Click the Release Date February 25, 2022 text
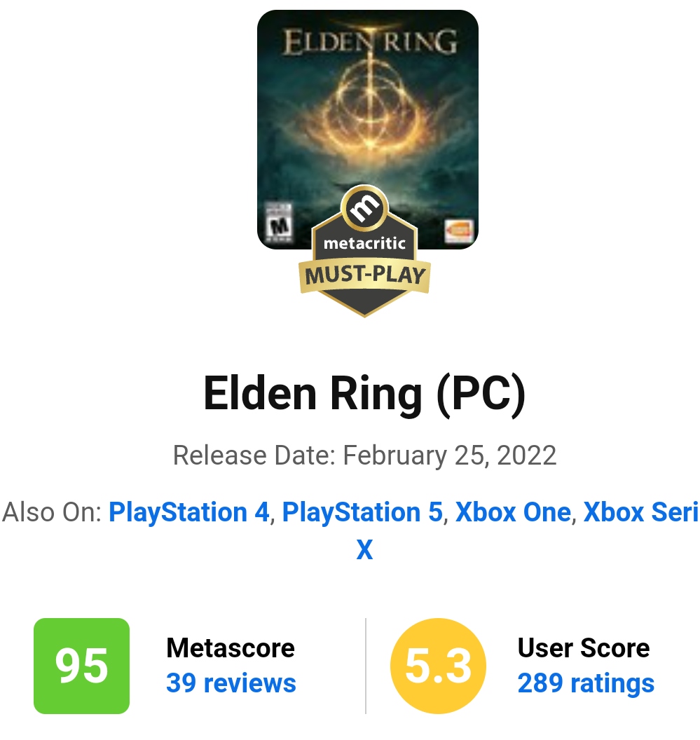 [x=364, y=455]
